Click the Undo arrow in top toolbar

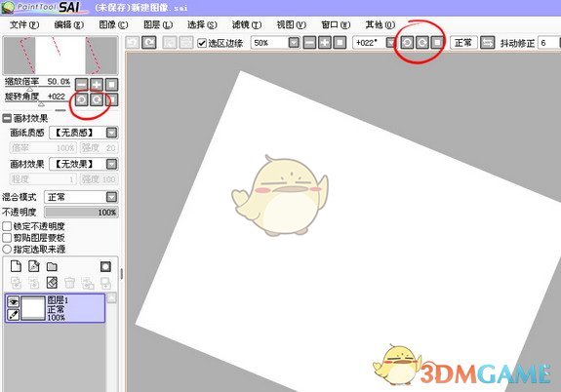133,43
